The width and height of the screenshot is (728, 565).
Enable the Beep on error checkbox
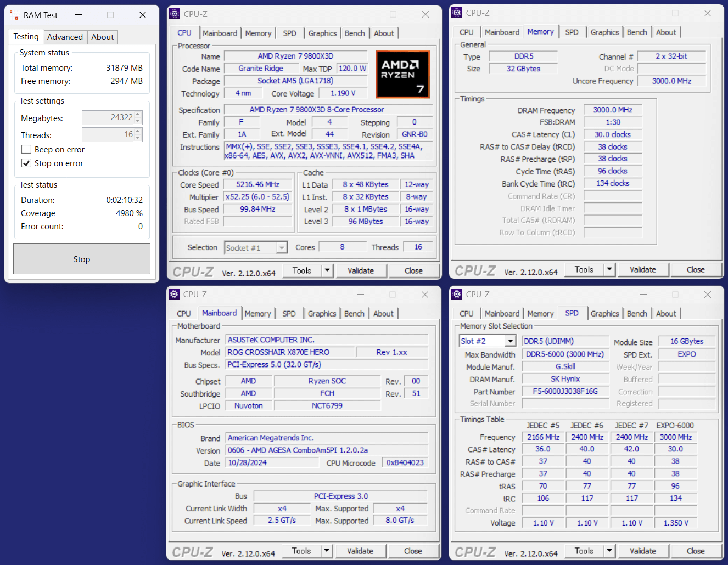pos(26,150)
